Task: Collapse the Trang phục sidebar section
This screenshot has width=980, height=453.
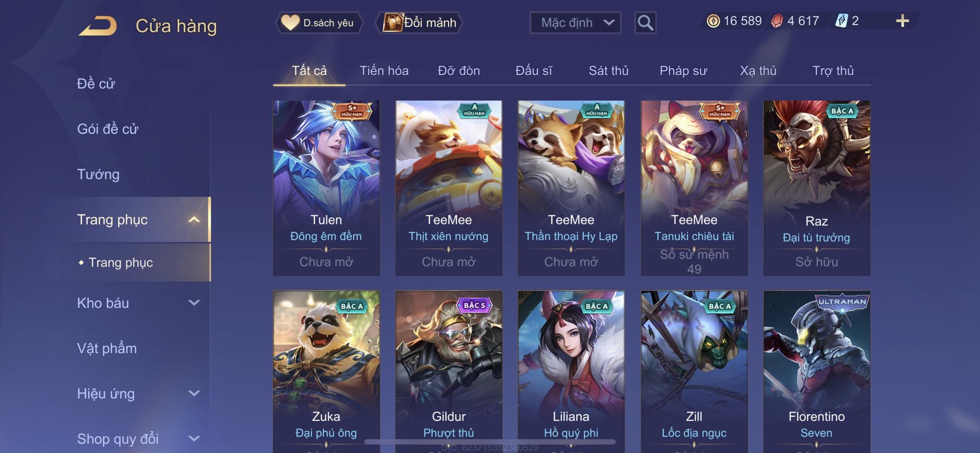Action: pos(194,220)
